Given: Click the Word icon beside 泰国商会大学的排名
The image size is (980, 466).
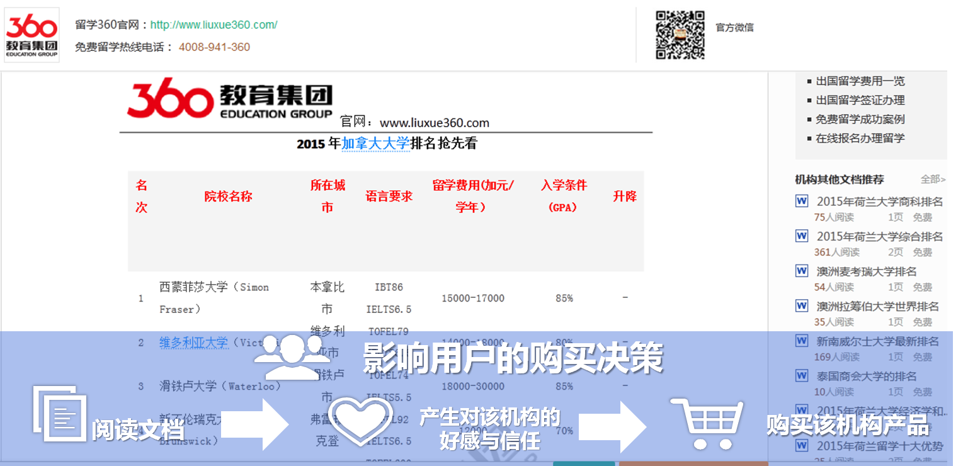Looking at the screenshot, I should 802,376.
